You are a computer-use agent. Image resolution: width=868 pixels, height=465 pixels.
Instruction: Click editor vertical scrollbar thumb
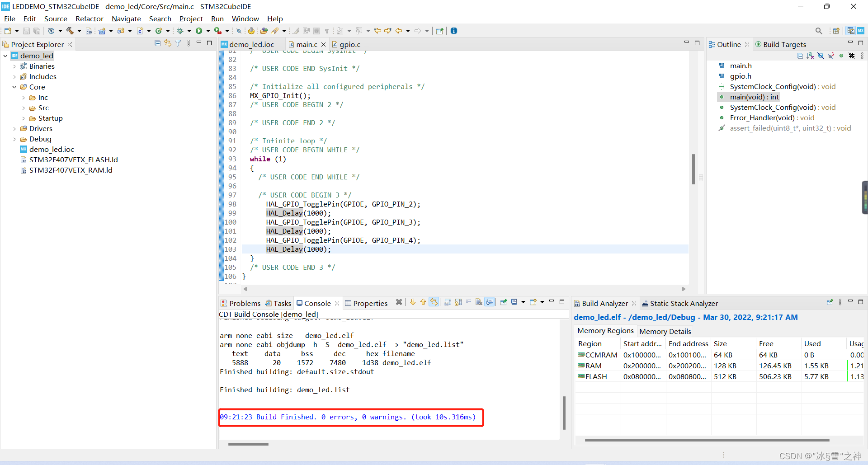pos(693,169)
